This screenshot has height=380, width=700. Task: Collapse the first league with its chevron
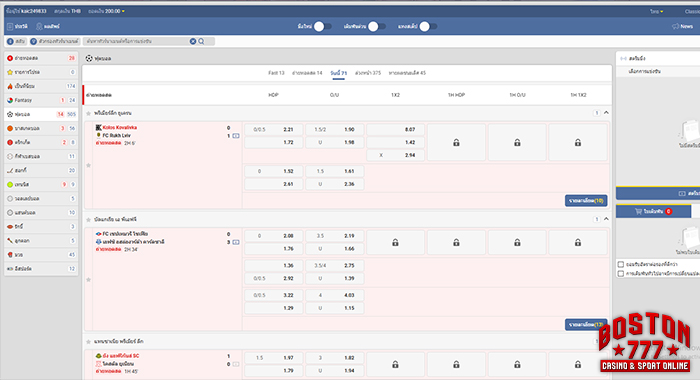606,113
